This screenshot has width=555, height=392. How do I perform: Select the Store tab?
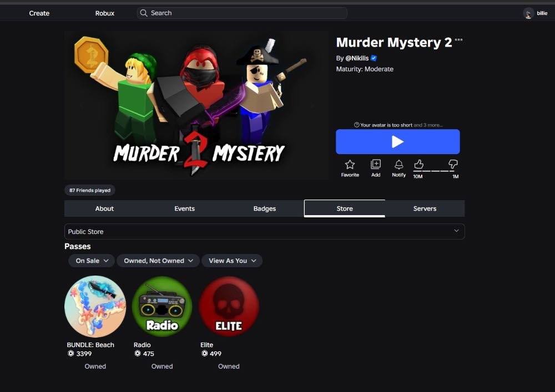tap(345, 208)
